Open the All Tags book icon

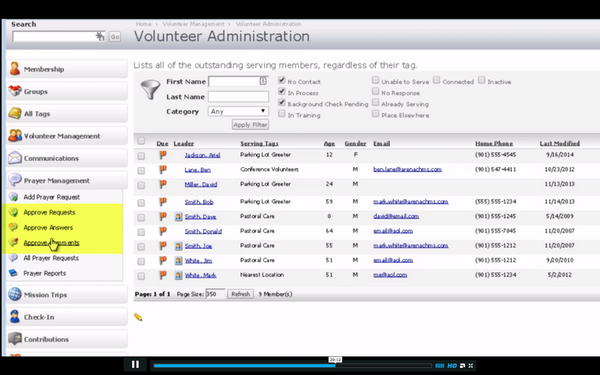tap(15, 113)
